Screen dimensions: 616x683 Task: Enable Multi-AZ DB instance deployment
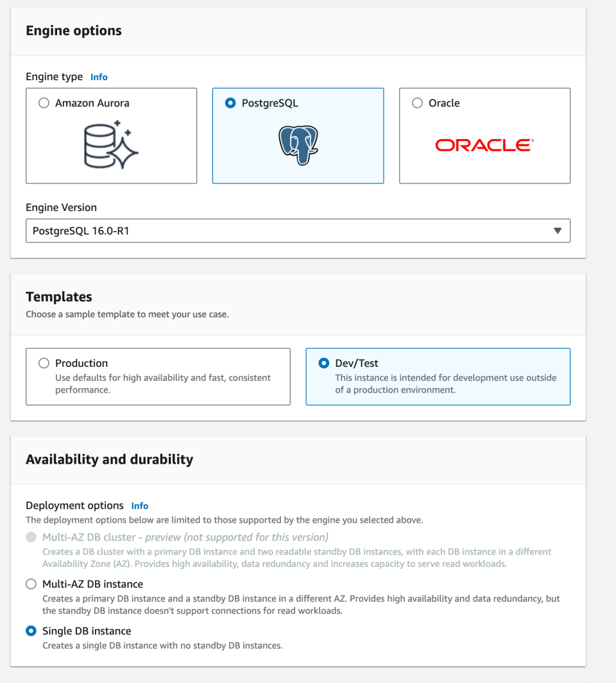pos(30,584)
